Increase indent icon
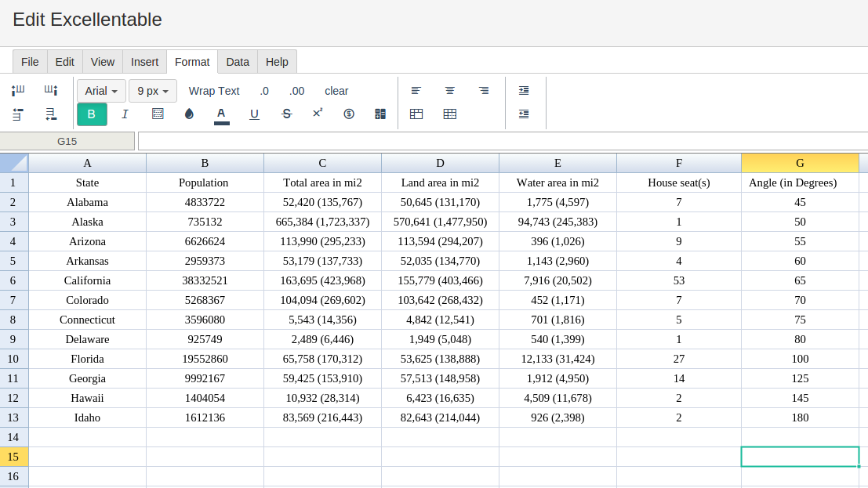The width and height of the screenshot is (868, 488). coord(524,90)
